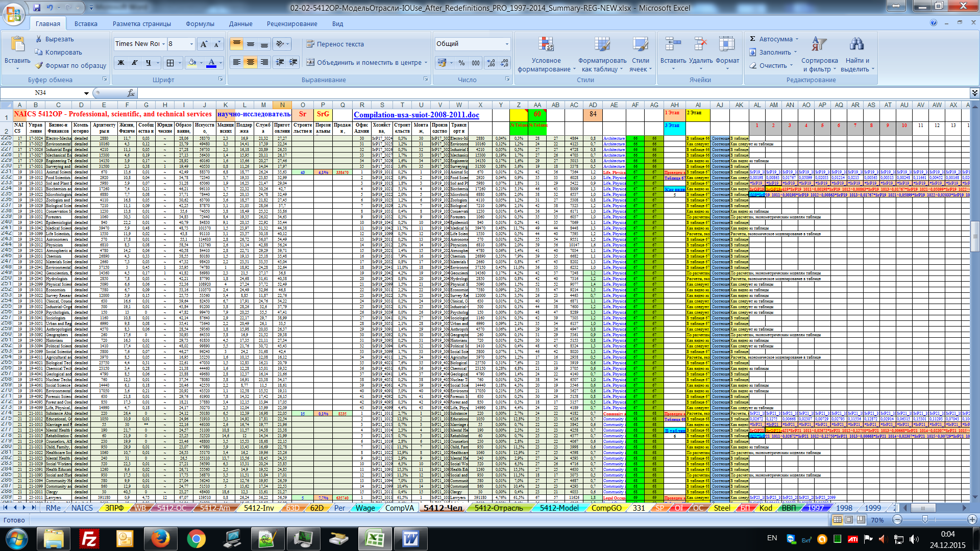The width and height of the screenshot is (980, 551).
Task: Click the Find and Select binoculars icon
Action: coord(856,45)
